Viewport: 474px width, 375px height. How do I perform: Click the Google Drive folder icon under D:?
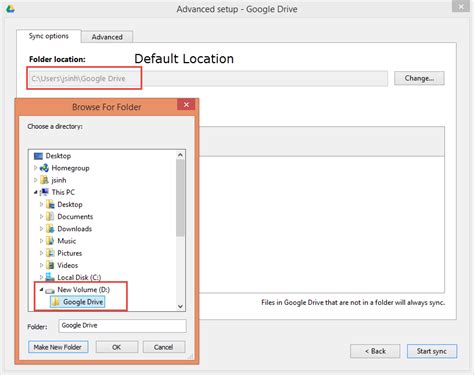click(x=56, y=302)
